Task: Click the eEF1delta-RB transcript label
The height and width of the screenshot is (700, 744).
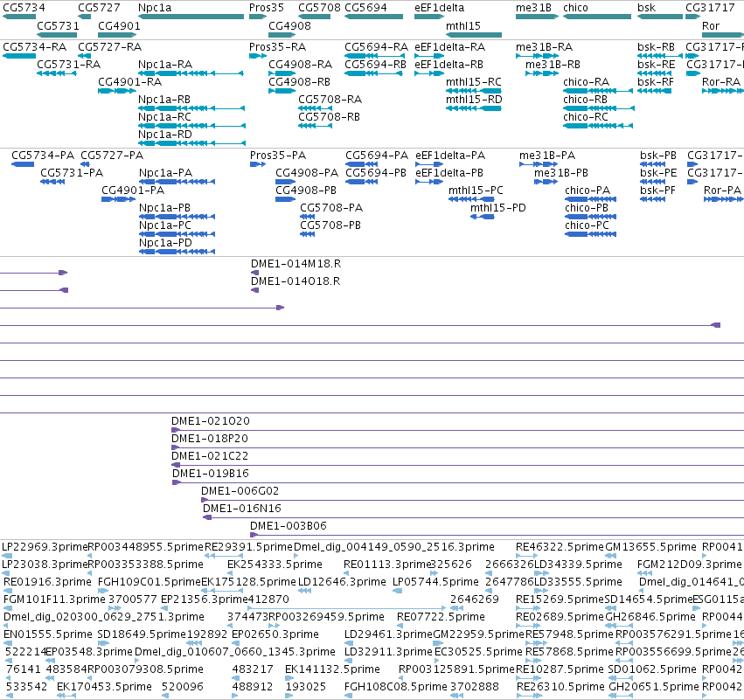Action: click(448, 65)
